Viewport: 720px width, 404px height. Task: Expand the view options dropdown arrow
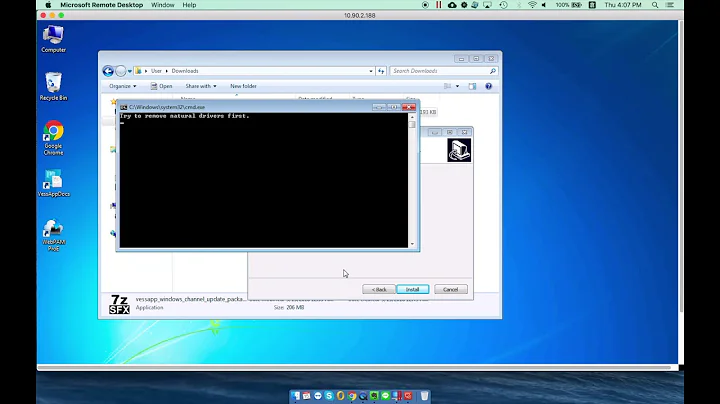pos(457,86)
